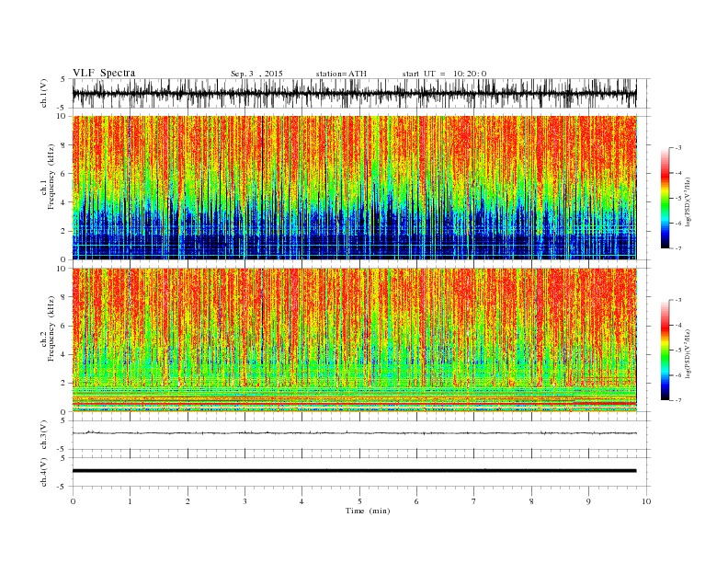Click the ch.1 colorbar "log(PSD)(V²/Hz)" label

pos(688,201)
